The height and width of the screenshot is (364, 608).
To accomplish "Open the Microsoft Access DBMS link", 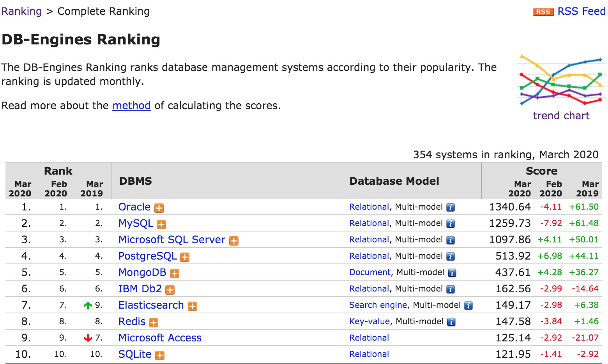I will point(160,338).
